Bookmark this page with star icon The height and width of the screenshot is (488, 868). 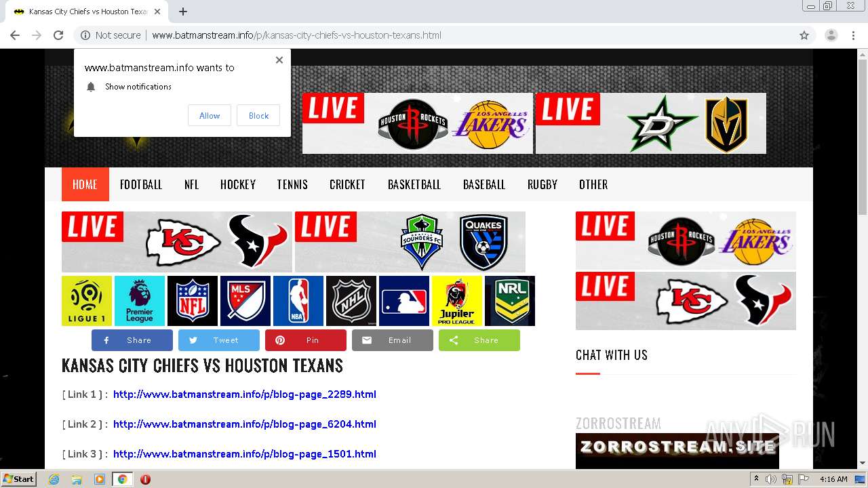coord(804,35)
